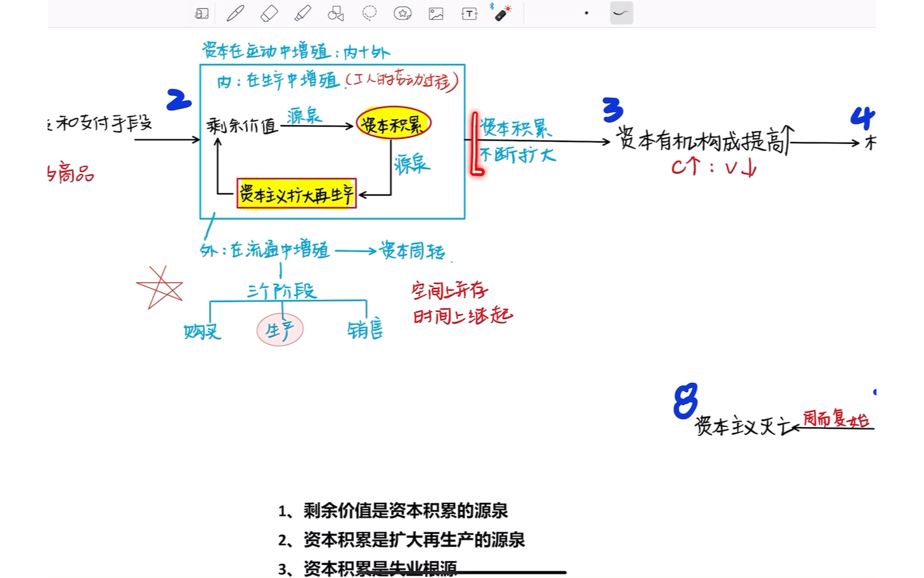This screenshot has width=924, height=578.
Task: Select the curved stroke style option
Action: coord(622,13)
